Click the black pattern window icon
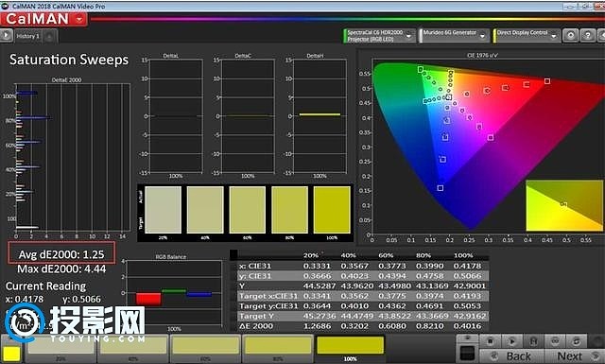Image resolution: width=605 pixels, height=364 pixels. [467, 353]
